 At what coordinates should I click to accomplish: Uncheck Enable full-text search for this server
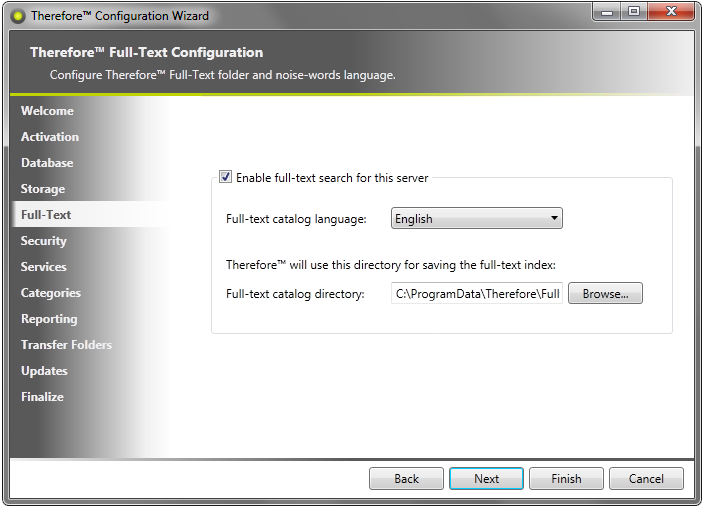225,177
